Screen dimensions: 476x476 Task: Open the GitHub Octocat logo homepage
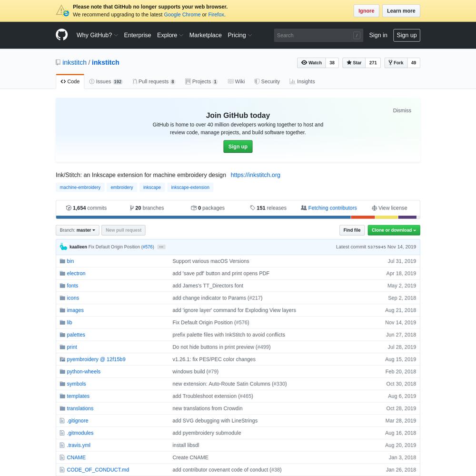pyautogui.click(x=61, y=35)
